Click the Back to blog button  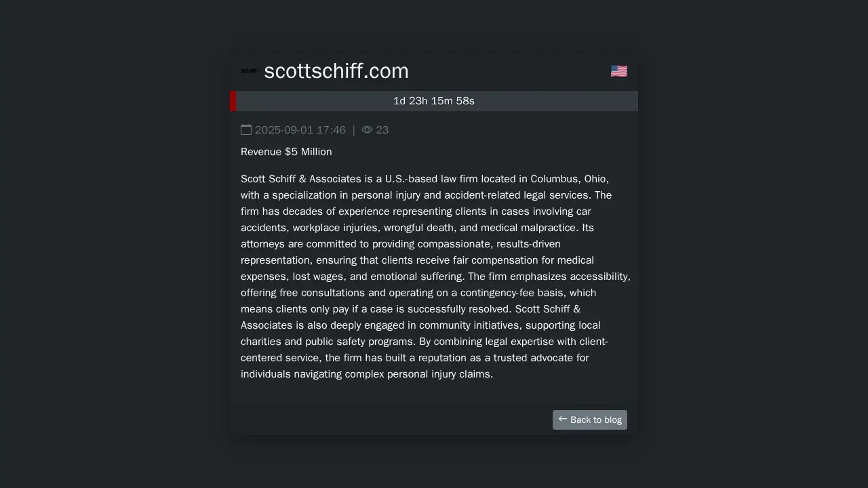click(x=590, y=420)
